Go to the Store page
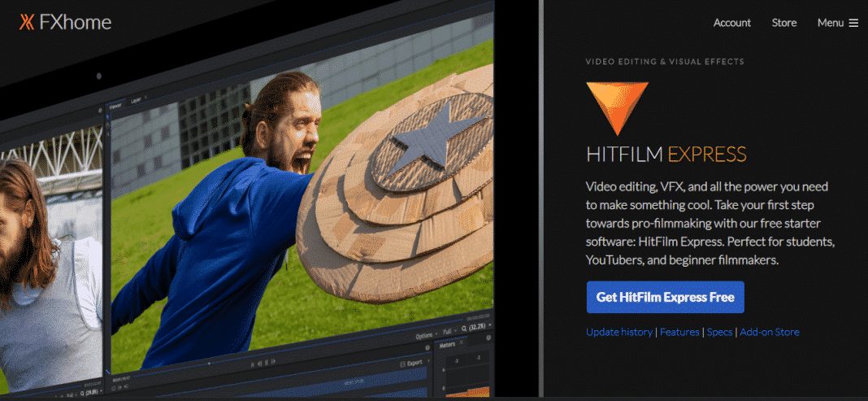 click(783, 23)
